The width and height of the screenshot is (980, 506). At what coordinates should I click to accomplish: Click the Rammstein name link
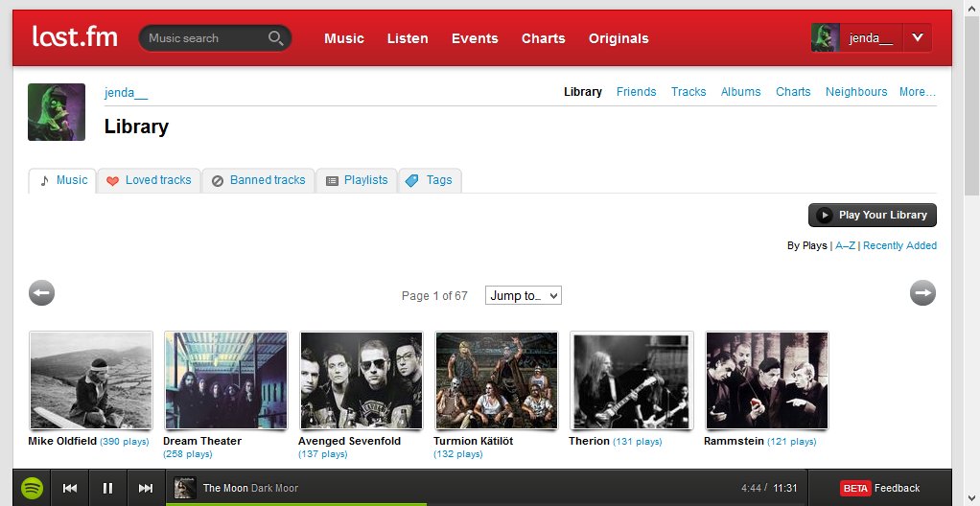point(734,441)
